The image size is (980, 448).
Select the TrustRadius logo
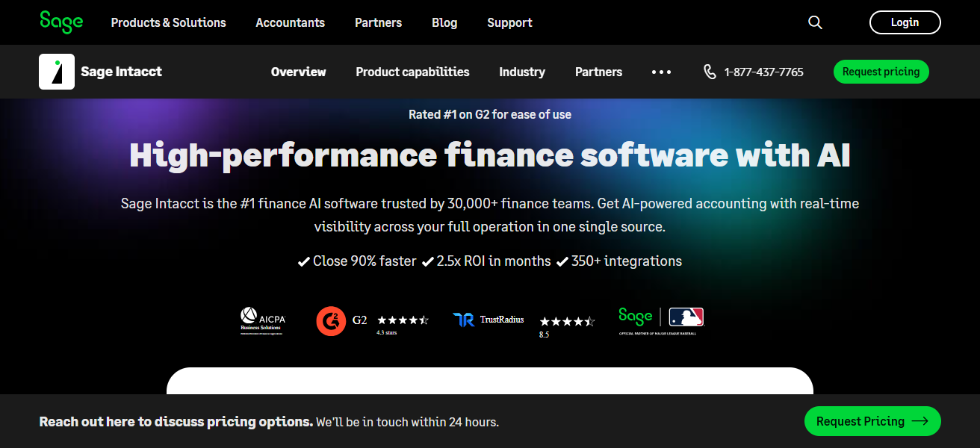pos(489,319)
